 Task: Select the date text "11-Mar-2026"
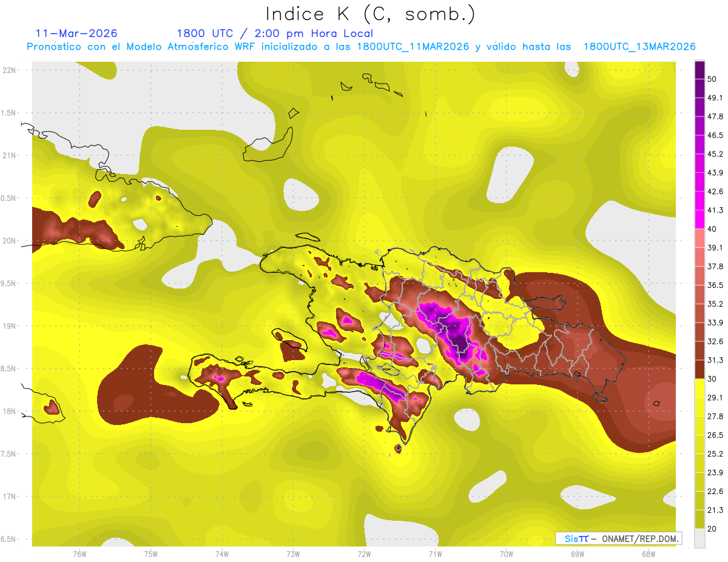click(76, 33)
